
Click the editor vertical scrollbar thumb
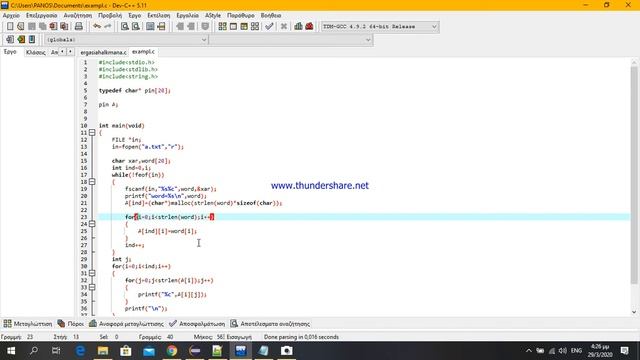[634, 175]
